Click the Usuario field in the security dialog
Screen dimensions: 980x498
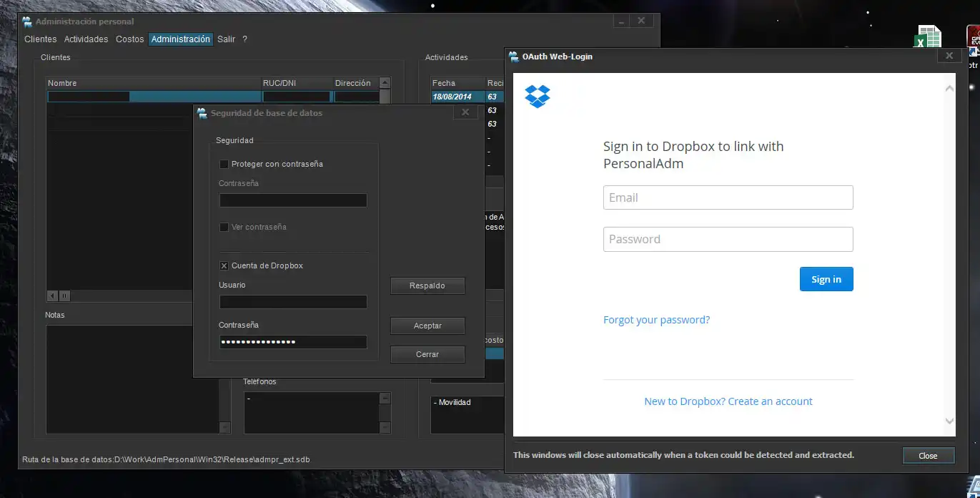[293, 302]
